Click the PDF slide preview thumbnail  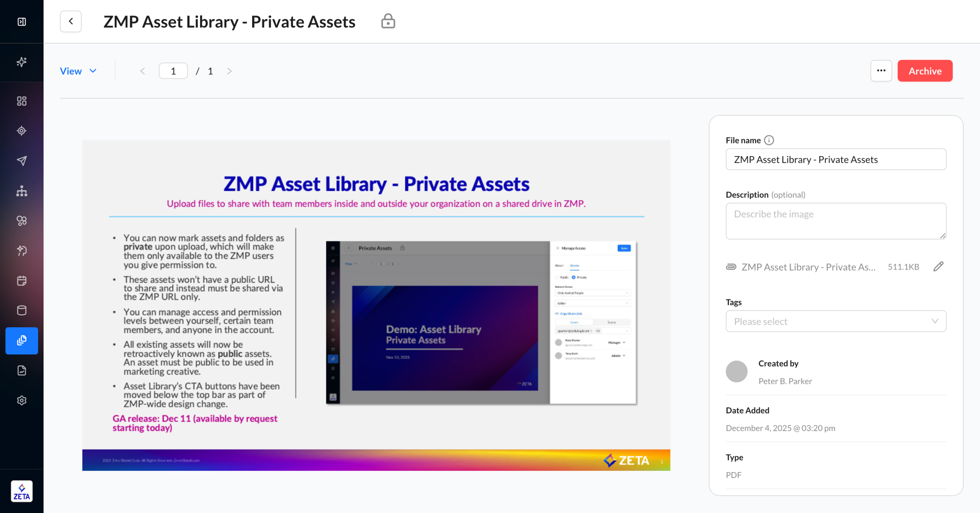point(376,305)
